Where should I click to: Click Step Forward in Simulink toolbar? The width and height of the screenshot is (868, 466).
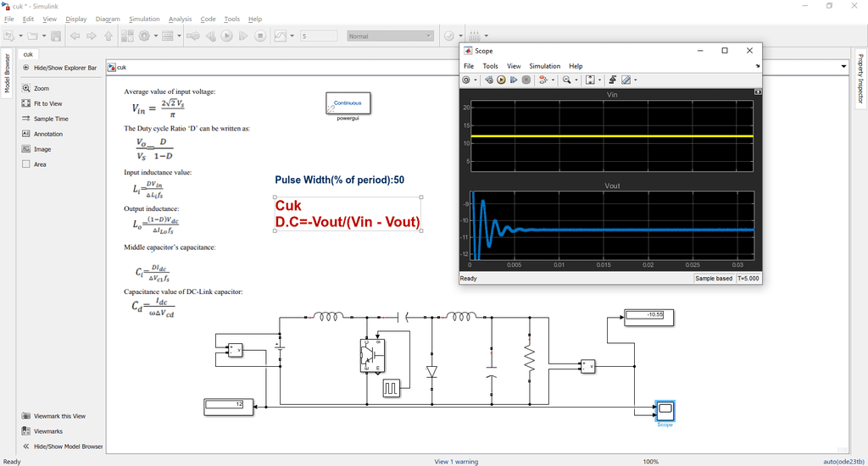tap(243, 36)
